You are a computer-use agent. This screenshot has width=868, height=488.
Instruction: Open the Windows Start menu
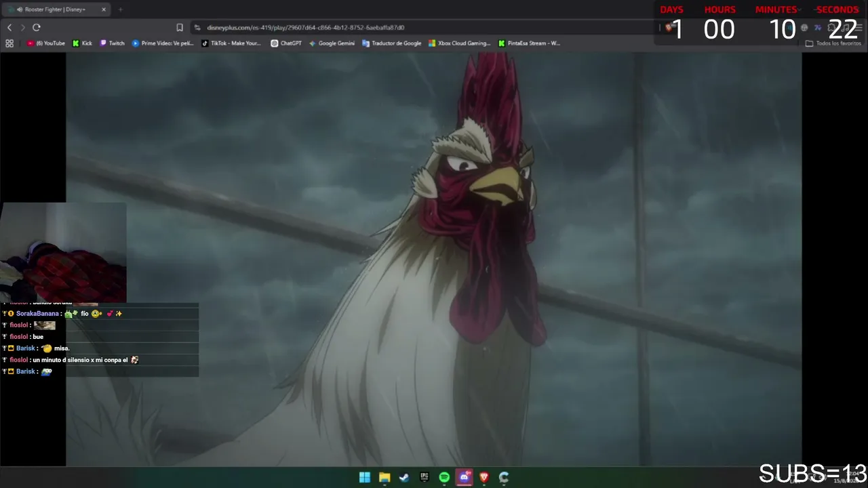[365, 477]
